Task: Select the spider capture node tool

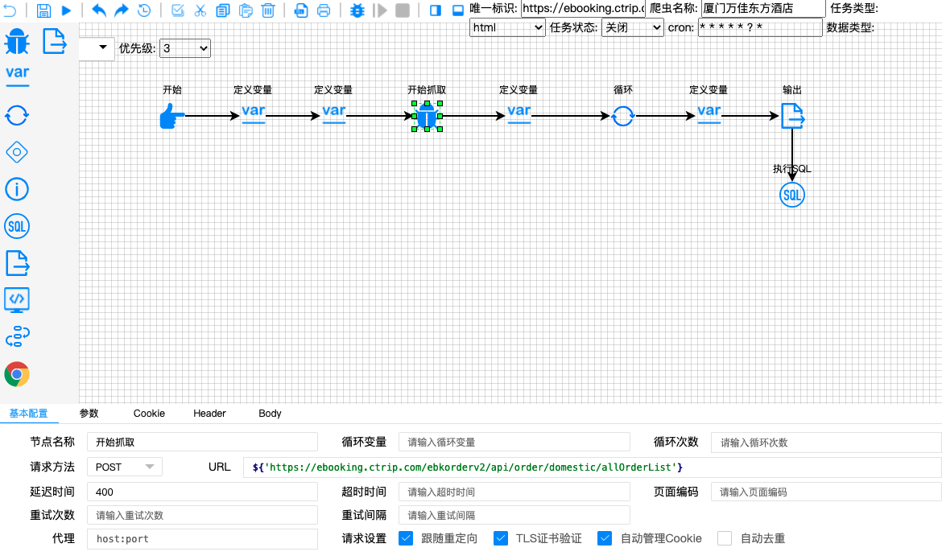Action: pyautogui.click(x=16, y=40)
